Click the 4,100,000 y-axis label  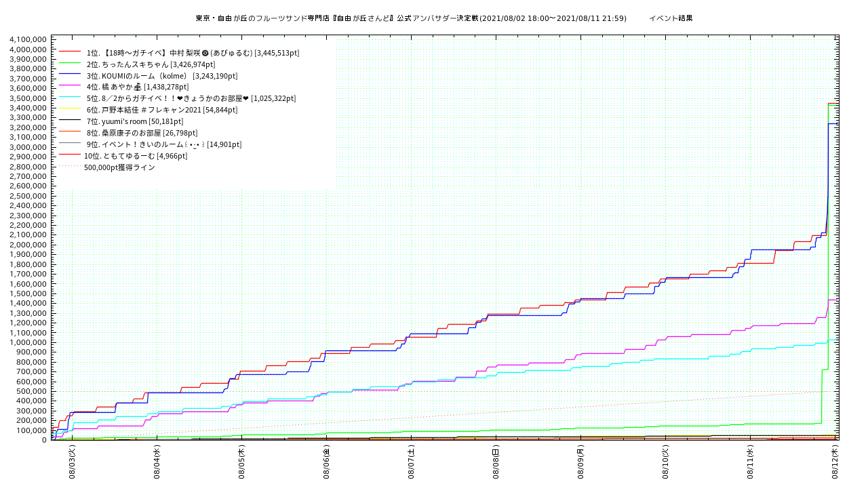pos(28,39)
